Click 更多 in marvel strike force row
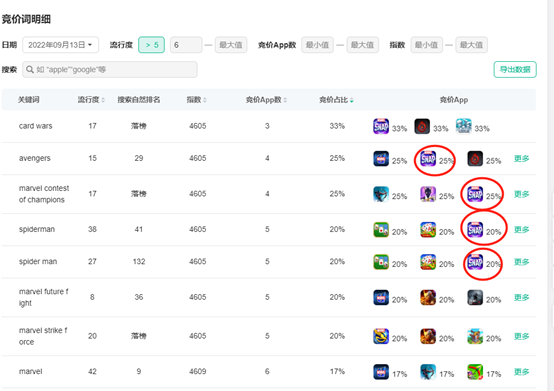This screenshot has width=554, height=391. (521, 336)
